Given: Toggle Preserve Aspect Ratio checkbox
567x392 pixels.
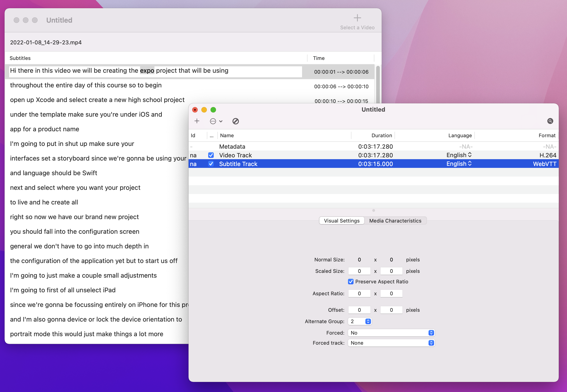Looking at the screenshot, I should click(x=351, y=282).
